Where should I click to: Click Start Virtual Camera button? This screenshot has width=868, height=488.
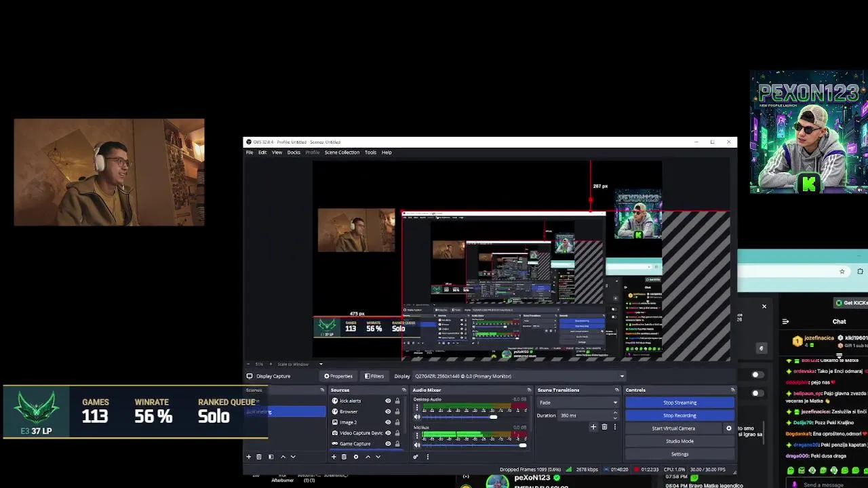(x=673, y=428)
